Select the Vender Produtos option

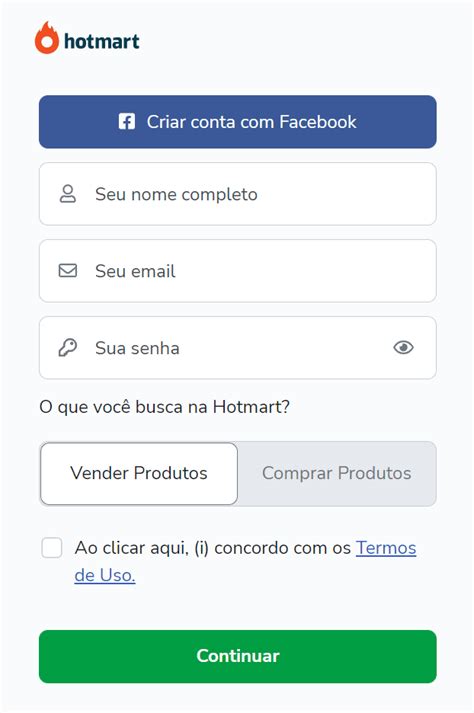(139, 473)
